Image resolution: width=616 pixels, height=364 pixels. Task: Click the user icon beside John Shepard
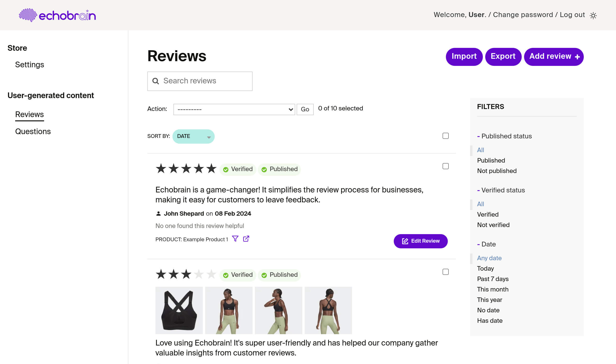(x=159, y=214)
